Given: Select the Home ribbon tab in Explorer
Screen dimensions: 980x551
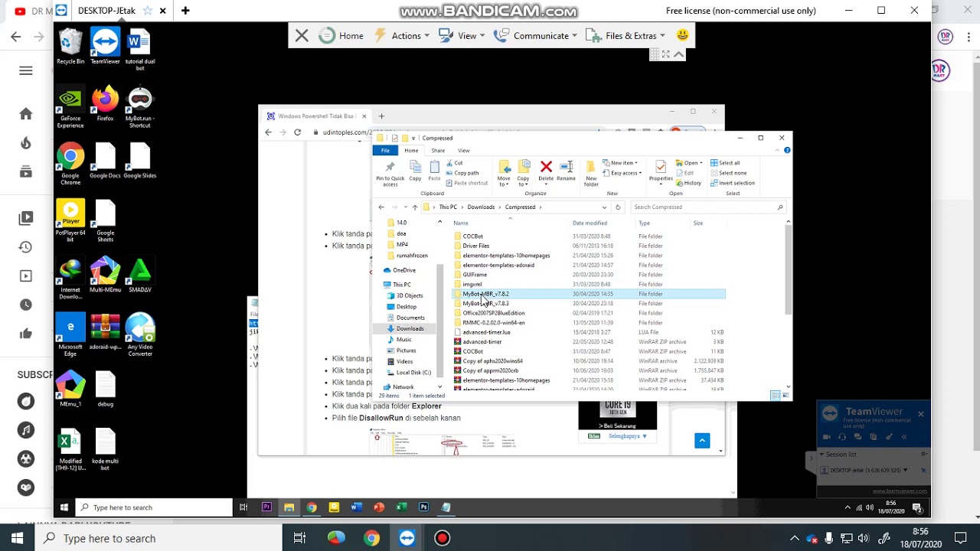Looking at the screenshot, I should tap(411, 151).
